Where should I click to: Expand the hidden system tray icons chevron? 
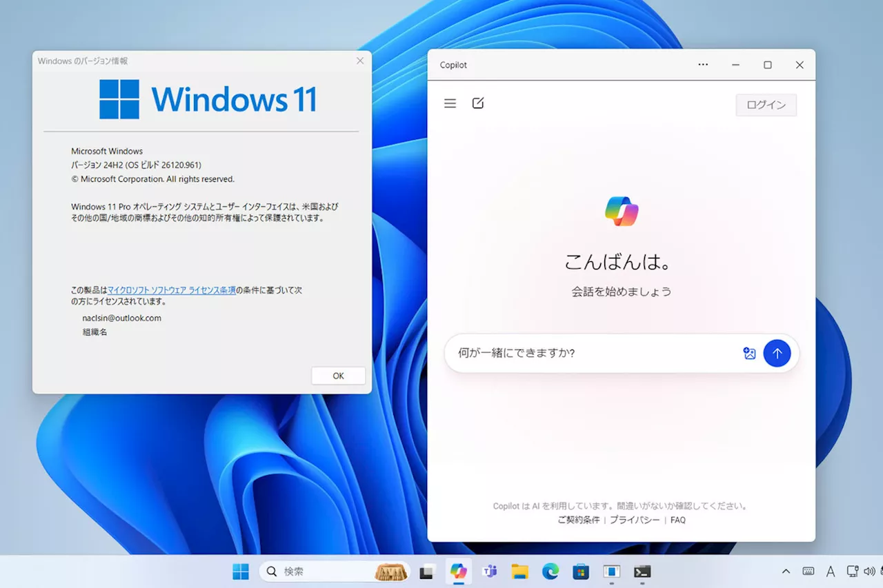pos(786,571)
